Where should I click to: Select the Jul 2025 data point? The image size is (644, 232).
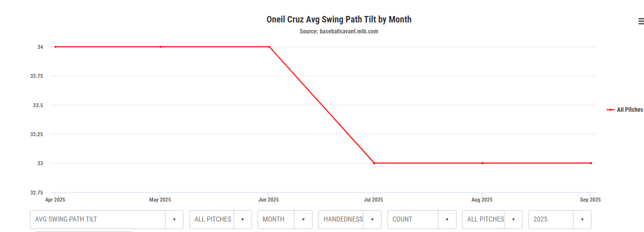374,163
